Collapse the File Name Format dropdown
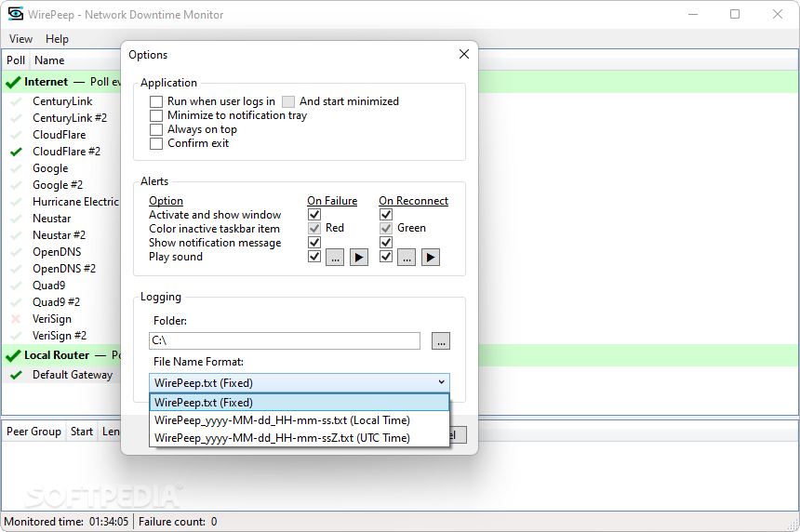The width and height of the screenshot is (800, 532). point(441,382)
